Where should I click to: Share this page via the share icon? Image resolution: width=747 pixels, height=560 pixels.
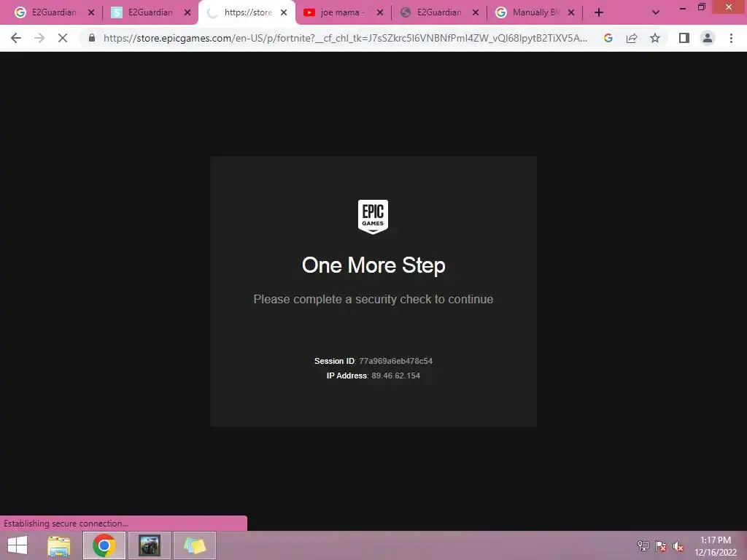pos(632,38)
